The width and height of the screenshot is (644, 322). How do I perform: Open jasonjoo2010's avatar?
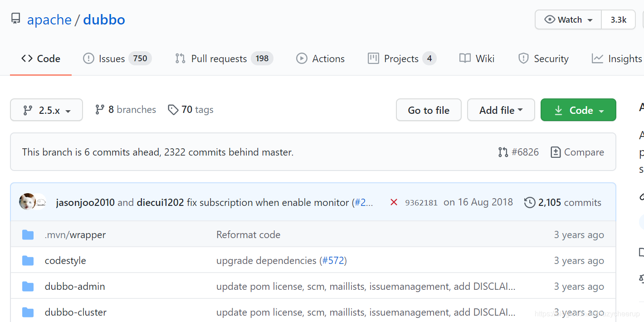pyautogui.click(x=27, y=202)
